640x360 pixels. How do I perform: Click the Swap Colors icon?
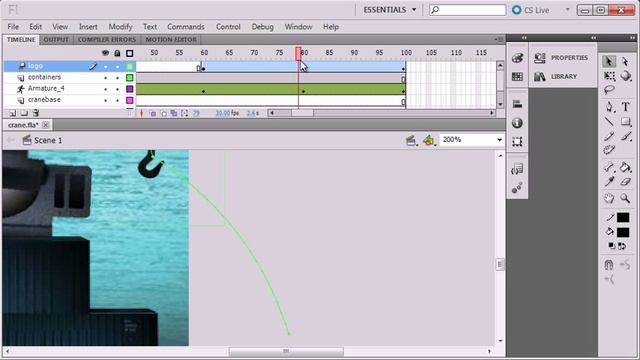622,246
